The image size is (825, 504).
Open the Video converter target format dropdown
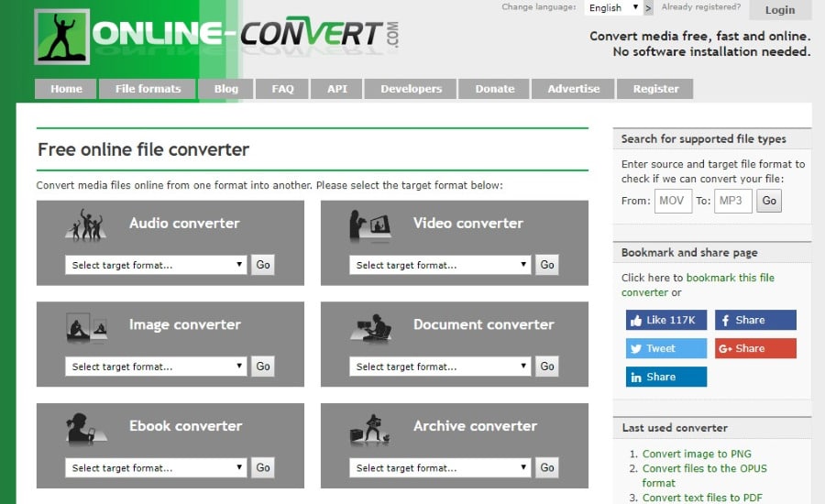440,265
